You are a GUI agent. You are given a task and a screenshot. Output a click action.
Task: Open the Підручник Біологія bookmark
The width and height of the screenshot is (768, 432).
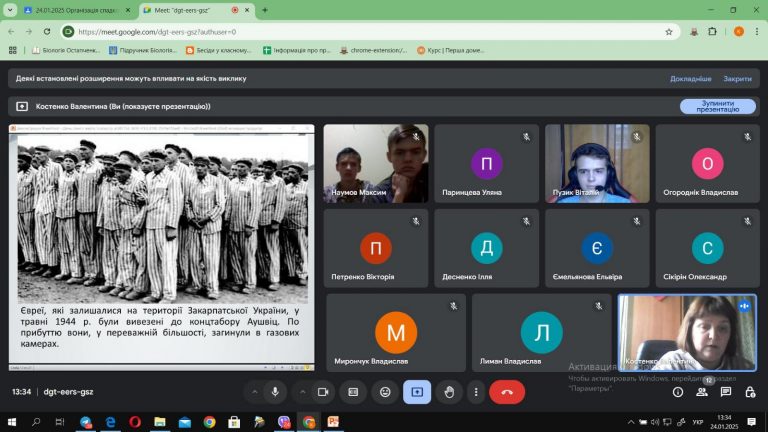(x=143, y=50)
